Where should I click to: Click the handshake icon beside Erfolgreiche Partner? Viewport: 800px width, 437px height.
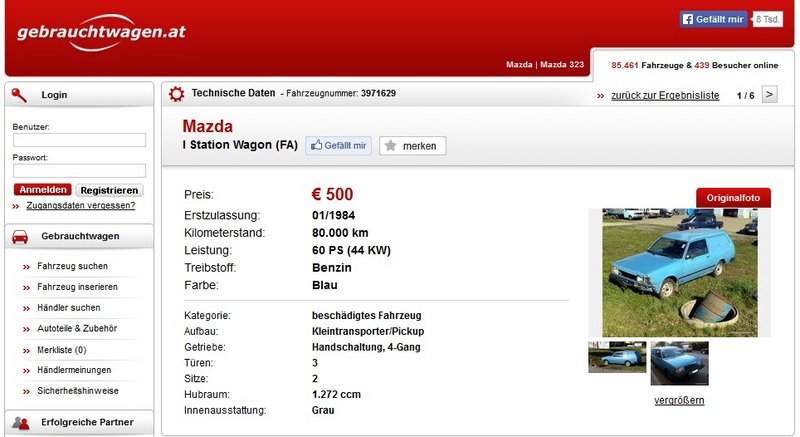point(19,422)
